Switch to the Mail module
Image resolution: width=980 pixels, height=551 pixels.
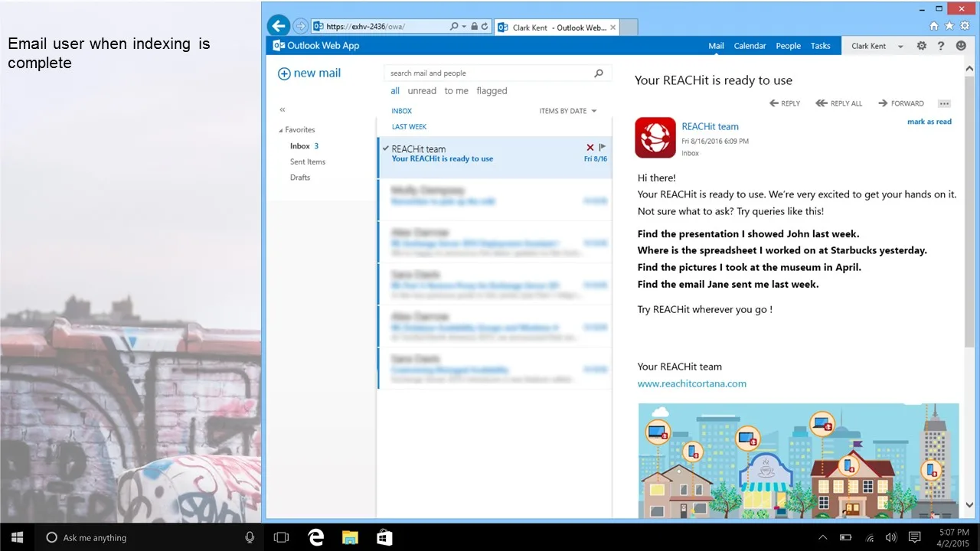coord(716,46)
